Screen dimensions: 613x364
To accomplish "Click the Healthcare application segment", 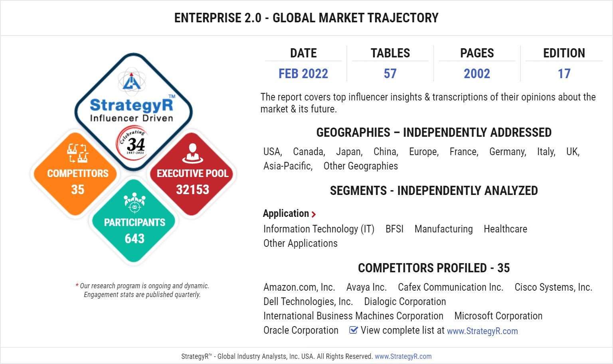I will click(x=505, y=229).
